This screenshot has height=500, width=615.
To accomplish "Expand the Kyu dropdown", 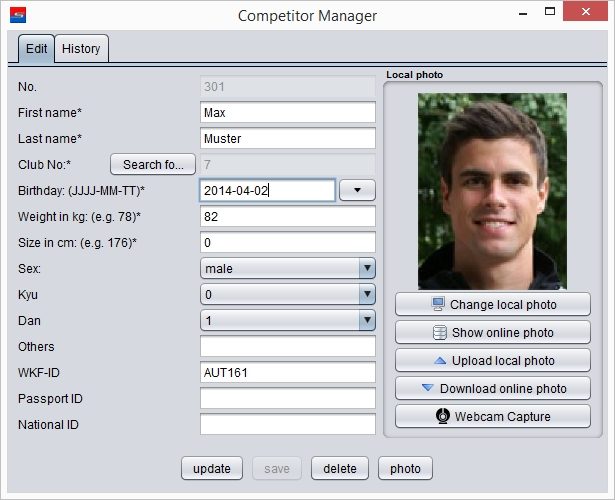I will click(287, 295).
